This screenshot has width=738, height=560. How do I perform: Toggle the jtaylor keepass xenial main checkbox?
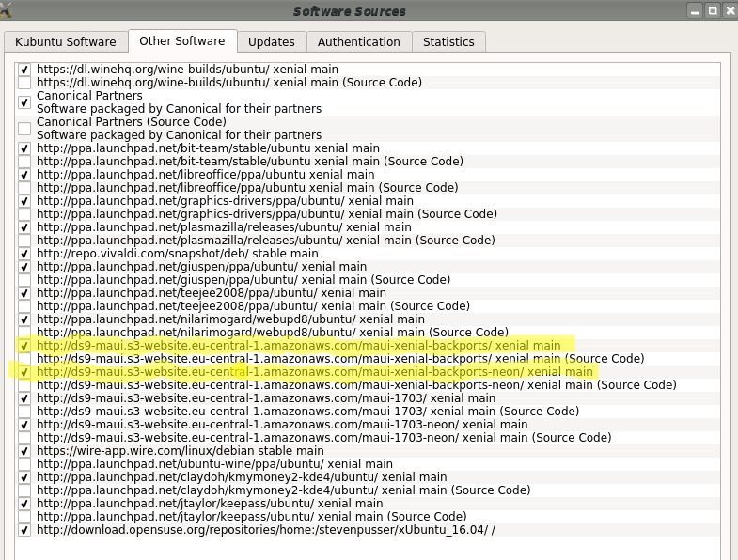24,504
